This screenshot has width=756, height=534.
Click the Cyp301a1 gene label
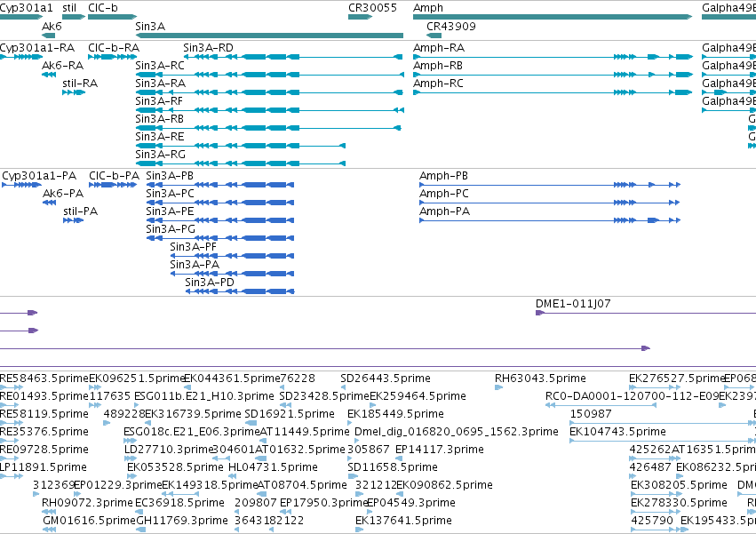26,8
